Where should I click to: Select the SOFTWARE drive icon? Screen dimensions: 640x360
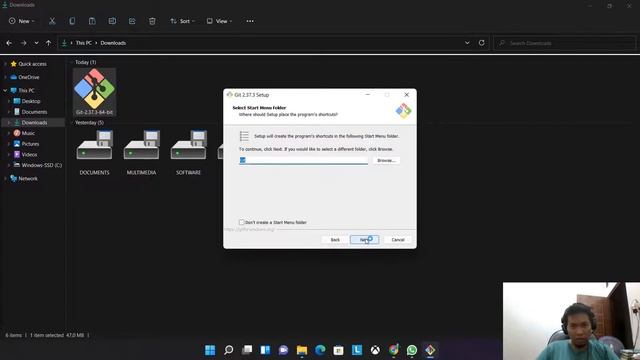pos(188,153)
